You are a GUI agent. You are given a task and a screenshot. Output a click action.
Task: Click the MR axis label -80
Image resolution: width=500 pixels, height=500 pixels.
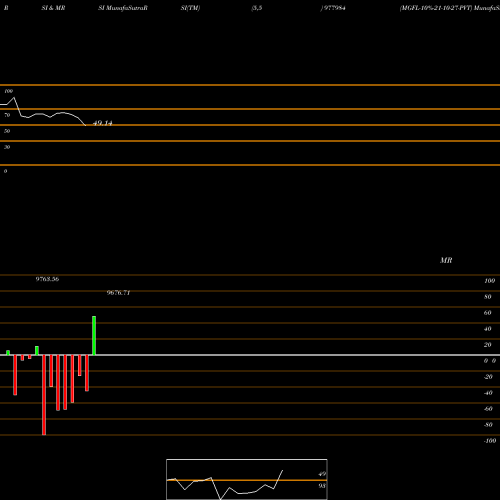(x=488, y=425)
